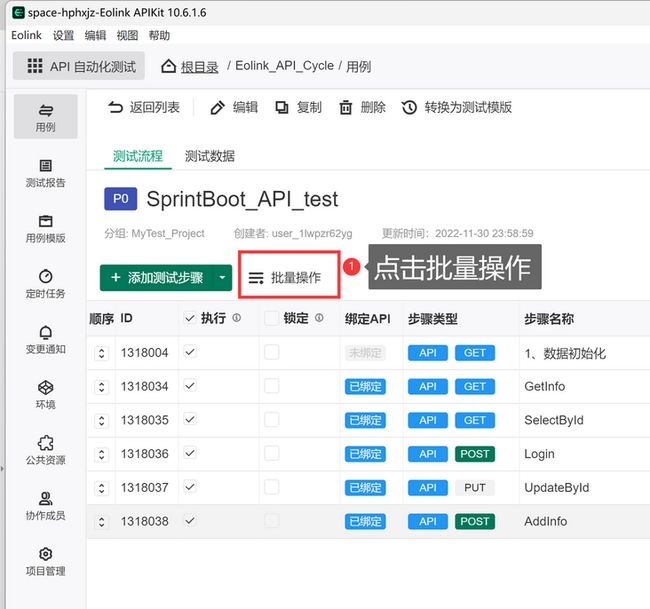Open 测试报告 in the sidebar
The image size is (650, 609).
click(x=46, y=173)
